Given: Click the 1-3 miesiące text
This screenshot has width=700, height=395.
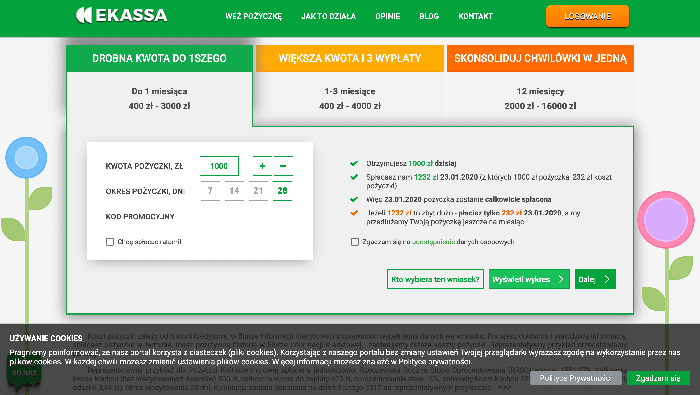Looking at the screenshot, I should (350, 91).
